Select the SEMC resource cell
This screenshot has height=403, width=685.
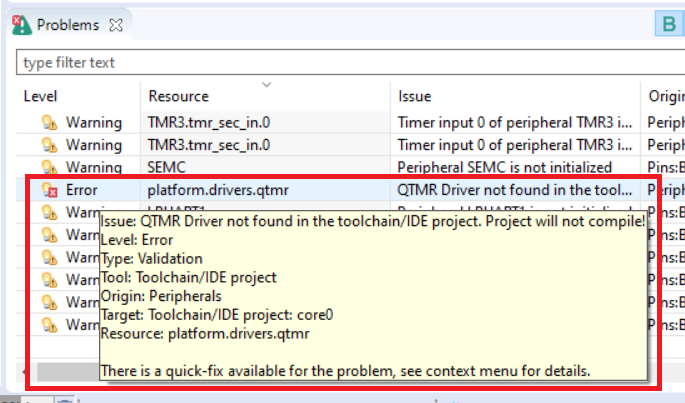point(166,167)
